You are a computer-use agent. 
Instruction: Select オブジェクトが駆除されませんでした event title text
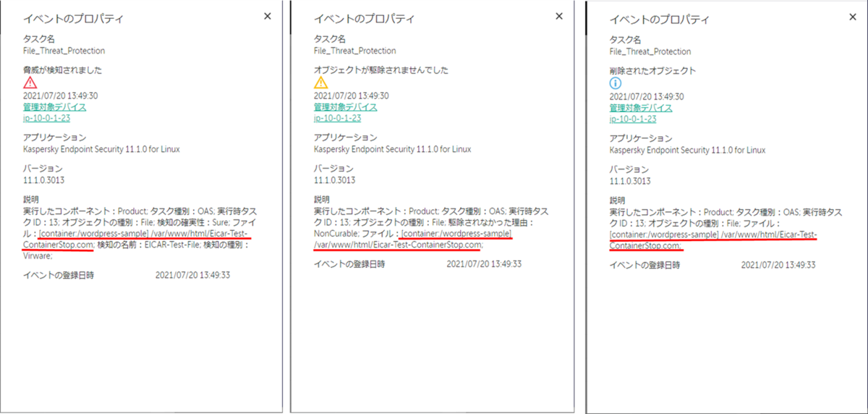pyautogui.click(x=381, y=70)
